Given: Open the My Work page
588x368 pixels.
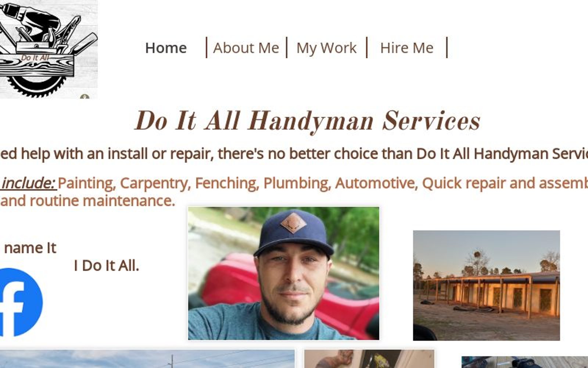Looking at the screenshot, I should (x=326, y=48).
